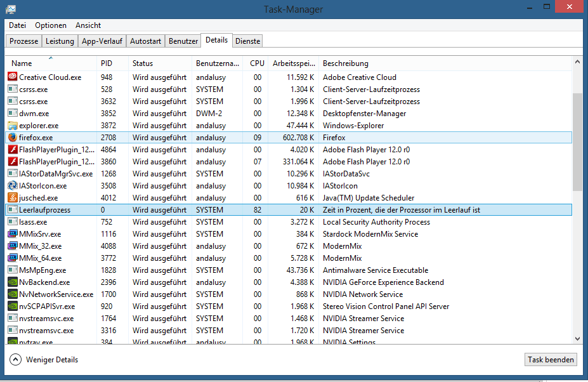Select the firefox.exe process name
This screenshot has height=382, width=588.
coord(36,137)
